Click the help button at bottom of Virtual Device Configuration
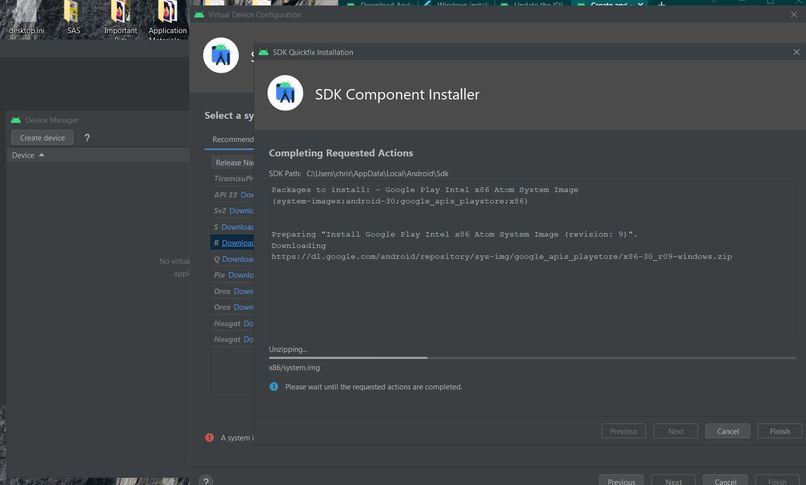Viewport: 806px width, 485px height. coord(206,480)
